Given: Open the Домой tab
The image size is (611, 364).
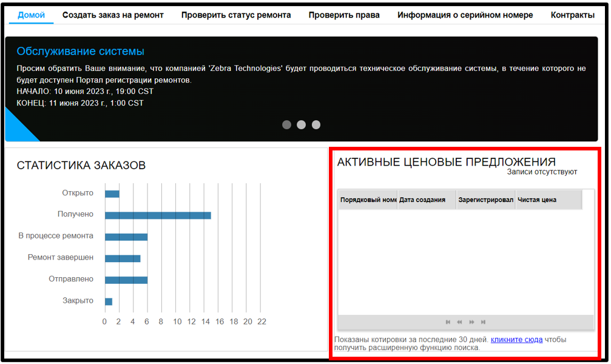Looking at the screenshot, I should click(31, 15).
